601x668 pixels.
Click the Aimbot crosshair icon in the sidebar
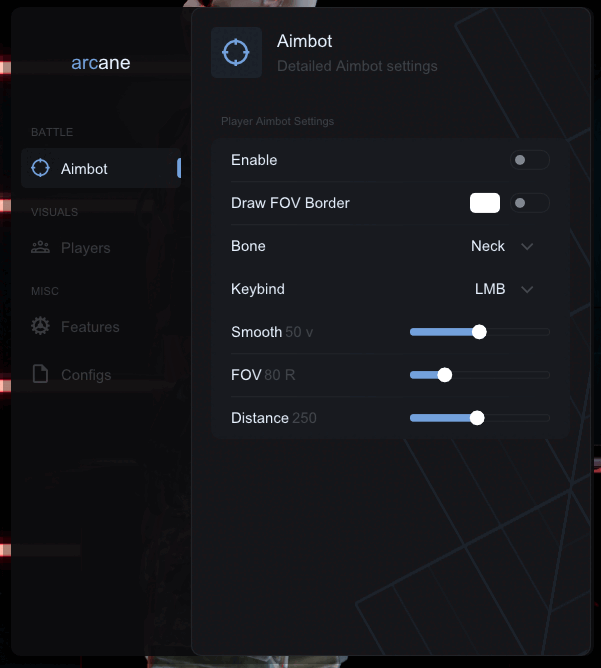(x=41, y=168)
